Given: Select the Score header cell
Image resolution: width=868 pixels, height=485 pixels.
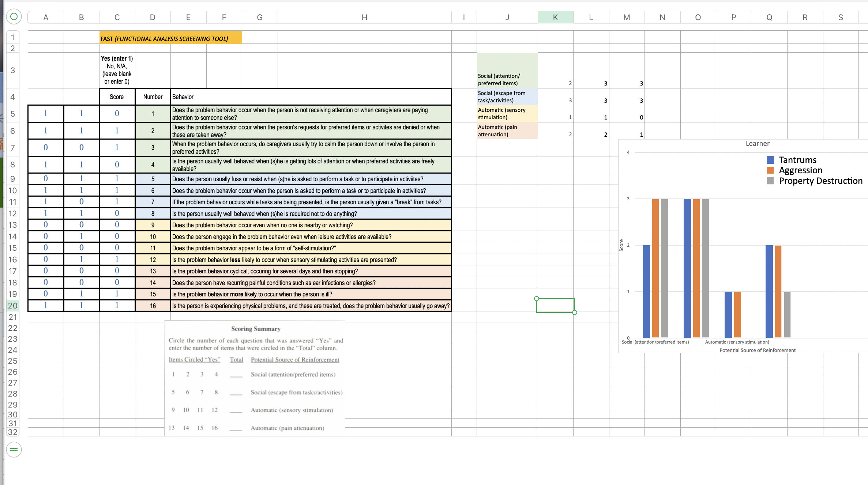Looking at the screenshot, I should (x=117, y=96).
